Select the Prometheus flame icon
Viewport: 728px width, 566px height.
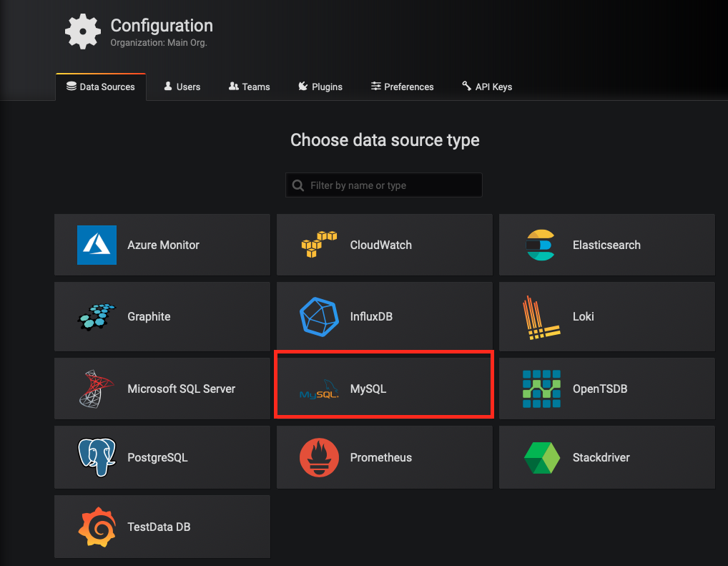319,457
